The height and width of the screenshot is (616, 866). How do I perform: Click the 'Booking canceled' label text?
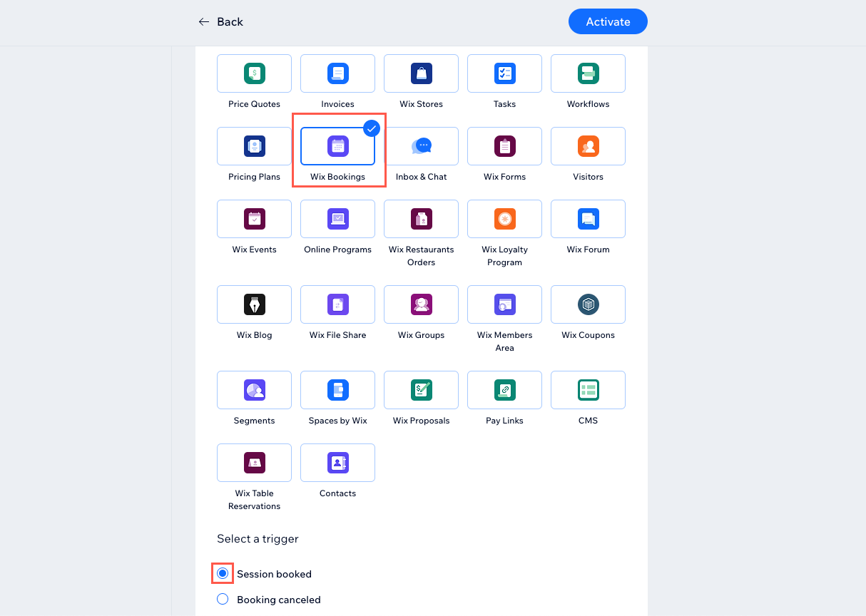[x=279, y=600]
